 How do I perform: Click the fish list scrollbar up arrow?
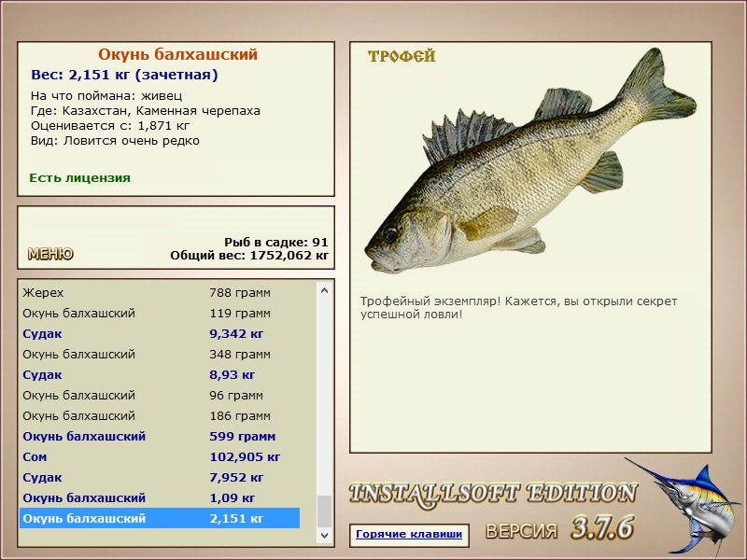324,290
